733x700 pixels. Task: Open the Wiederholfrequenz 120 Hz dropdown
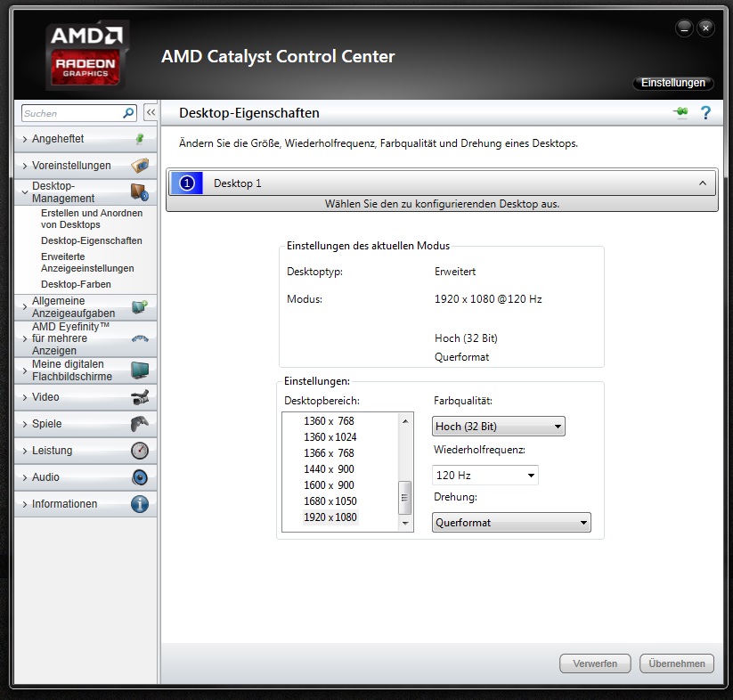pos(485,476)
